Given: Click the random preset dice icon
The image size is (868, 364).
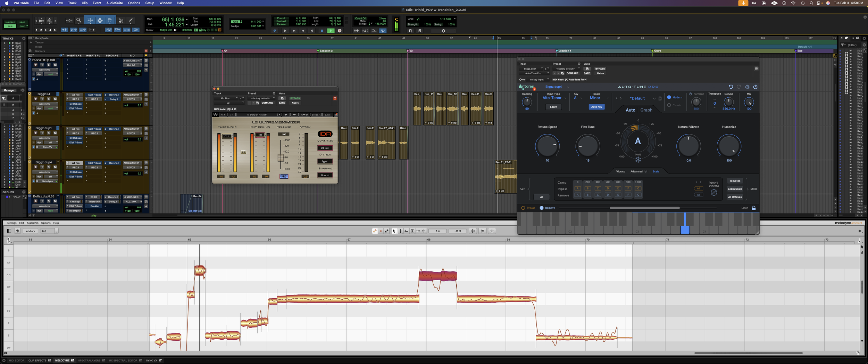Looking at the screenshot, I should pyautogui.click(x=660, y=98).
